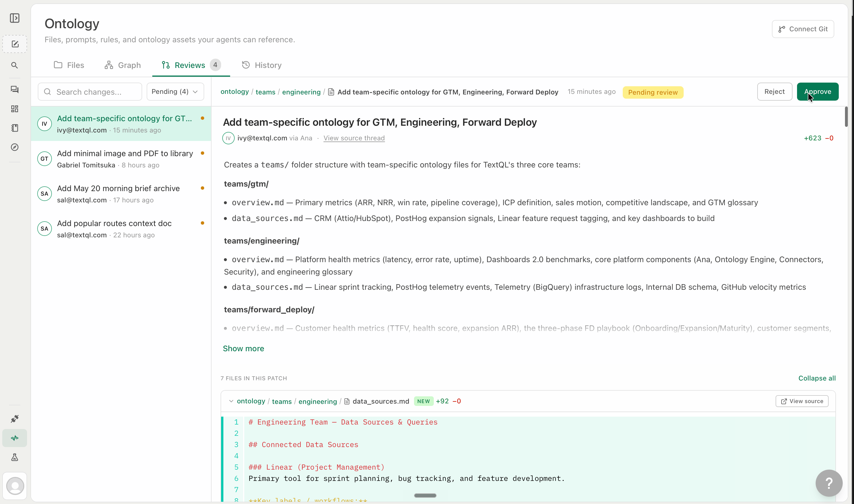The width and height of the screenshot is (854, 504).
Task: Click the SA avatar on May 20 brief
Action: pyautogui.click(x=45, y=194)
